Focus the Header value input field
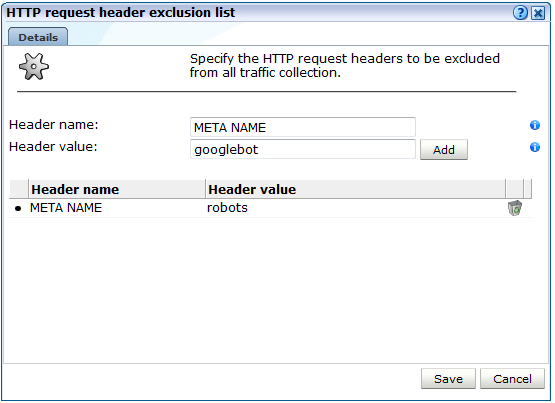This screenshot has height=403, width=555. 303,149
